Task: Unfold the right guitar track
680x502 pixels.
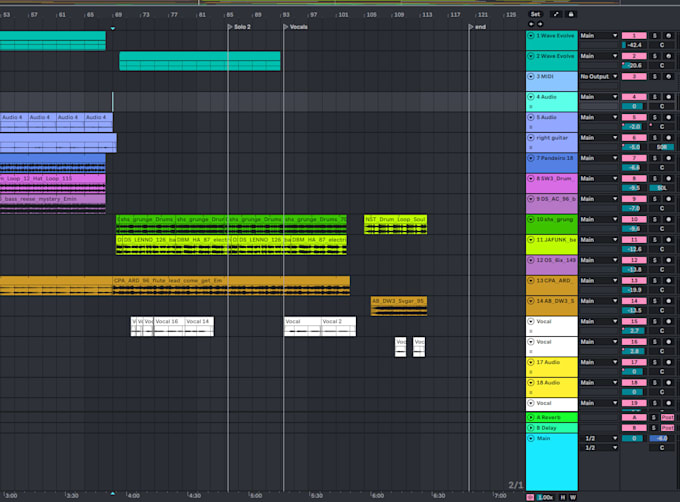Action: coord(530,137)
